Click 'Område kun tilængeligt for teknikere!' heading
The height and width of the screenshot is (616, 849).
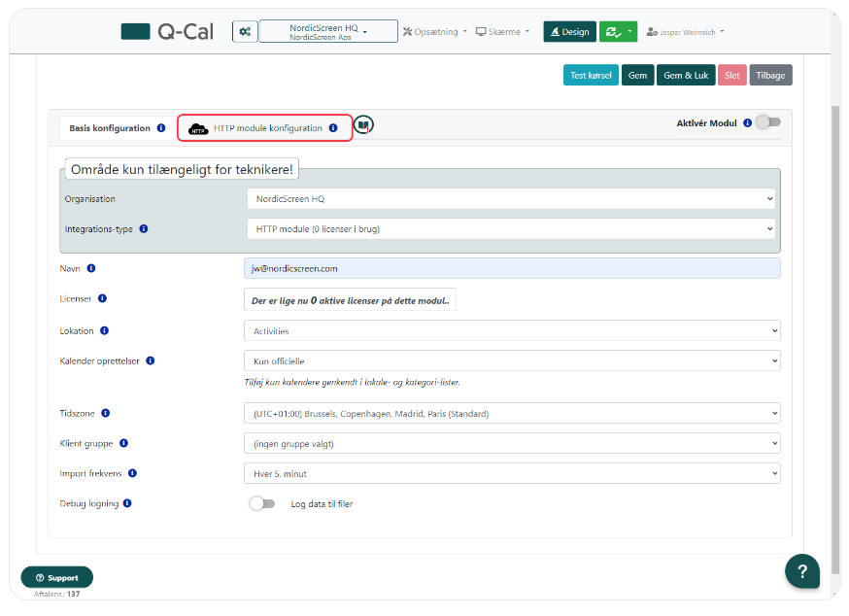[x=182, y=170]
